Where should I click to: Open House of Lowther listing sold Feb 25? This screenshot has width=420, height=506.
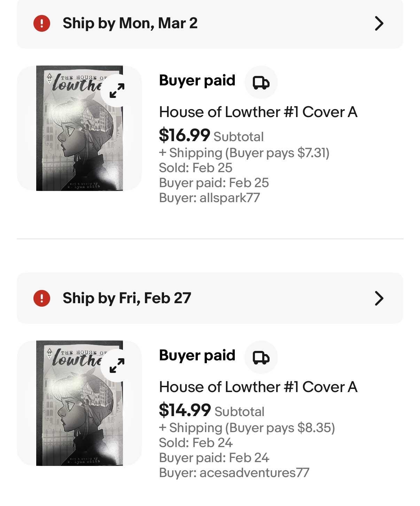click(258, 112)
